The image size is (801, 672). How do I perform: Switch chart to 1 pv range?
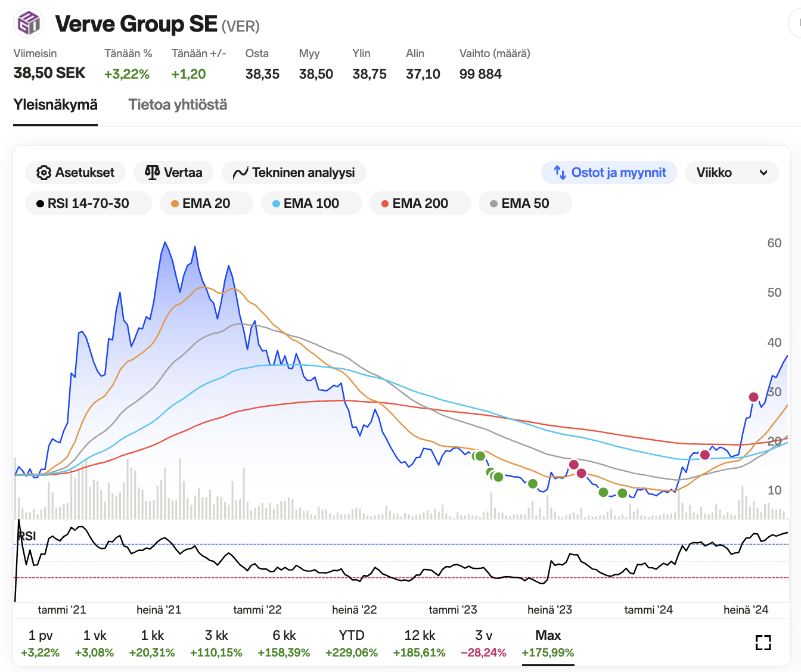[41, 643]
